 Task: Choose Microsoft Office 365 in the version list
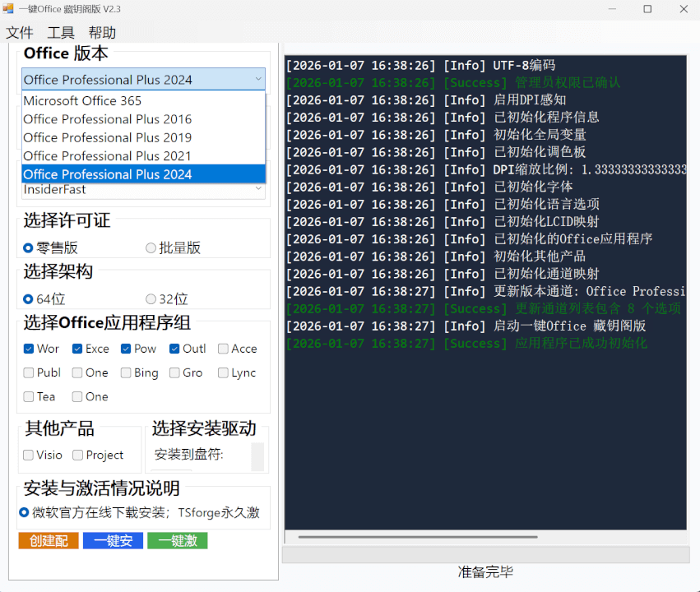[x=89, y=100]
